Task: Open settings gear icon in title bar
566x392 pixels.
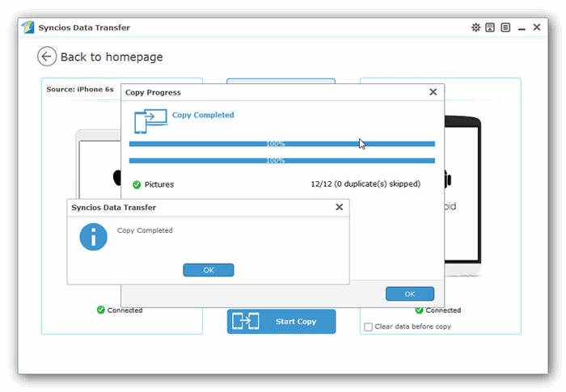Action: click(x=475, y=27)
